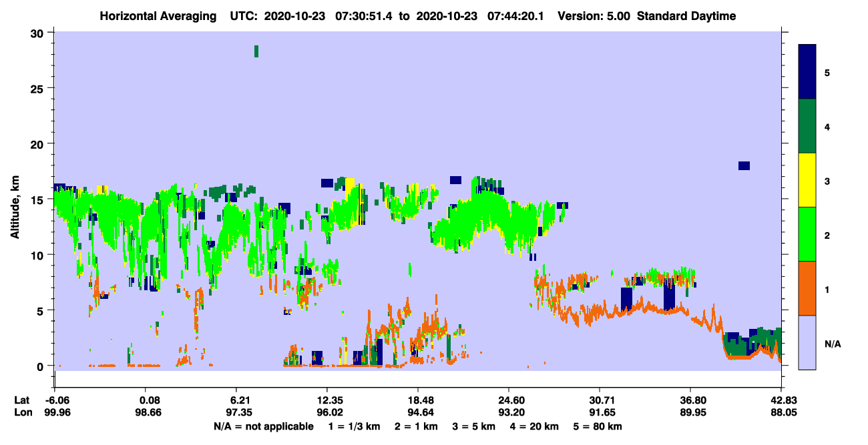Click the colorbar label '3'

click(827, 180)
